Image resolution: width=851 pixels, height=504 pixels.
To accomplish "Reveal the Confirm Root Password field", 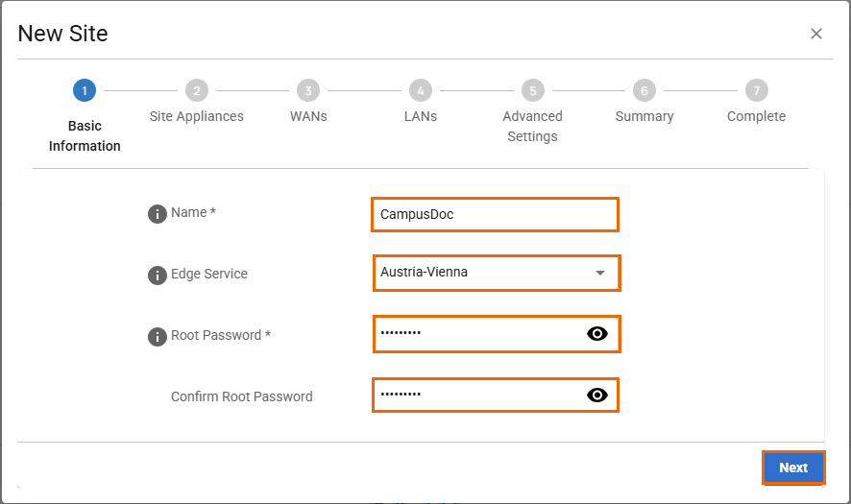I will pyautogui.click(x=597, y=395).
